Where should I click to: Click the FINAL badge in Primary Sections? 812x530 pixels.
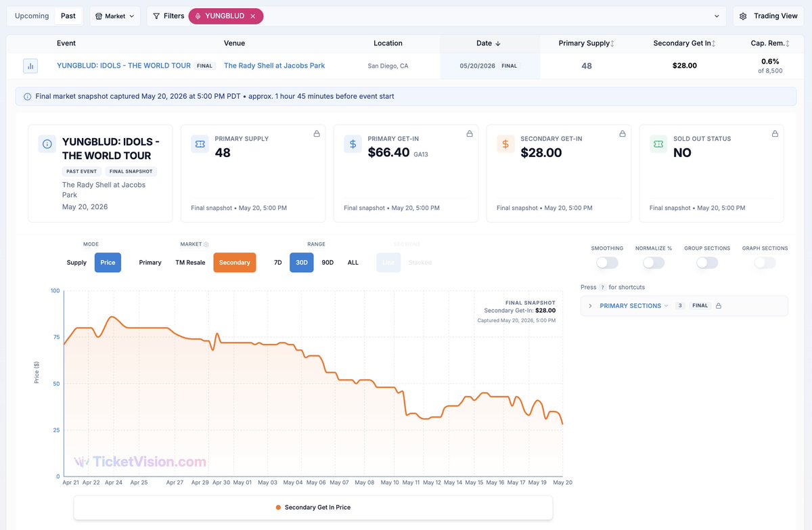point(700,306)
